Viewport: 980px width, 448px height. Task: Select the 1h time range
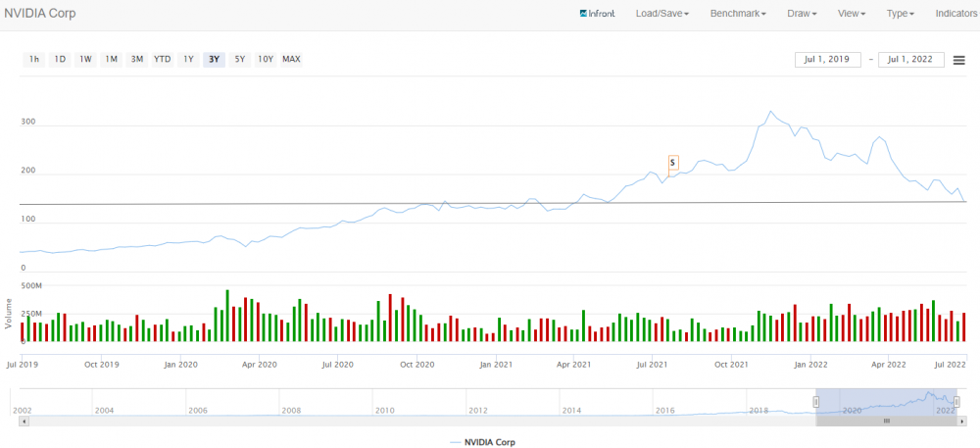point(34,60)
